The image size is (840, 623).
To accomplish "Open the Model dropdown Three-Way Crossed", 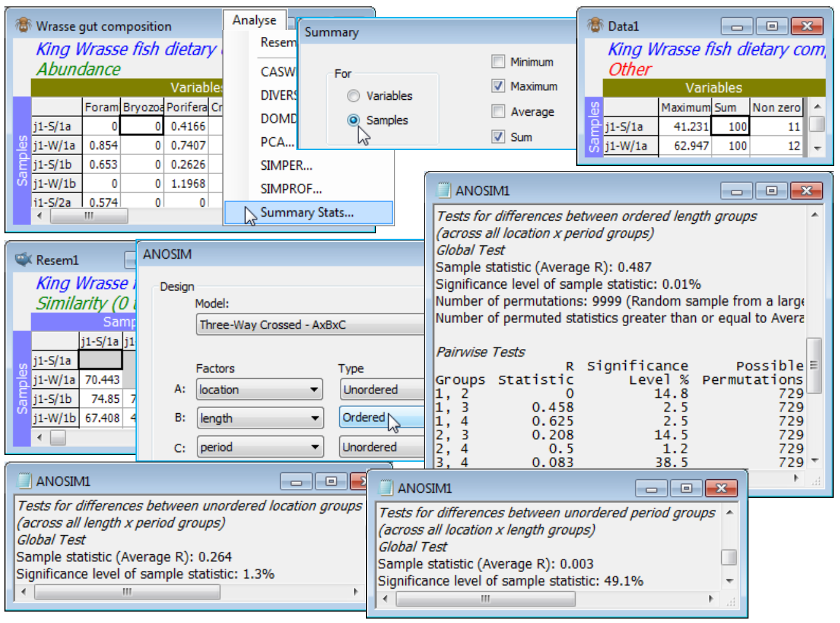I will 310,324.
